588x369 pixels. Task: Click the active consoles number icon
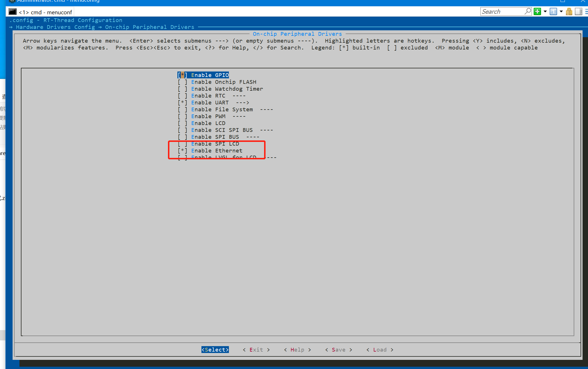point(553,12)
